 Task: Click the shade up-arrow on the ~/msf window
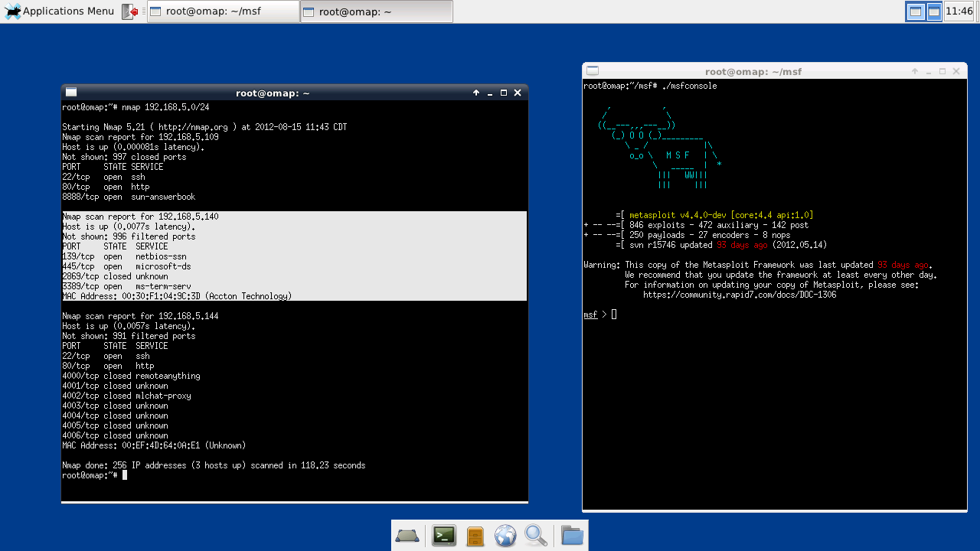[x=915, y=71]
